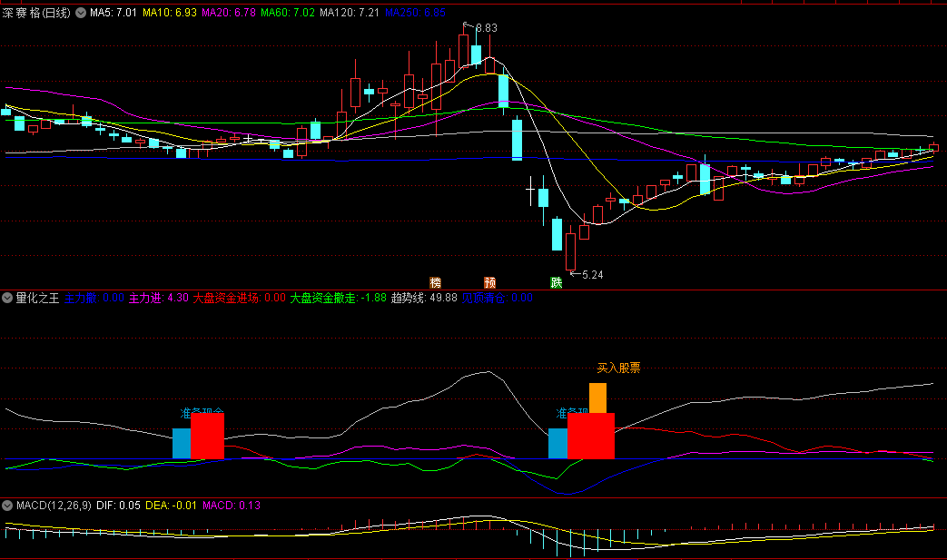
Task: Click the MA5: 7.01 label
Action: pyautogui.click(x=113, y=12)
